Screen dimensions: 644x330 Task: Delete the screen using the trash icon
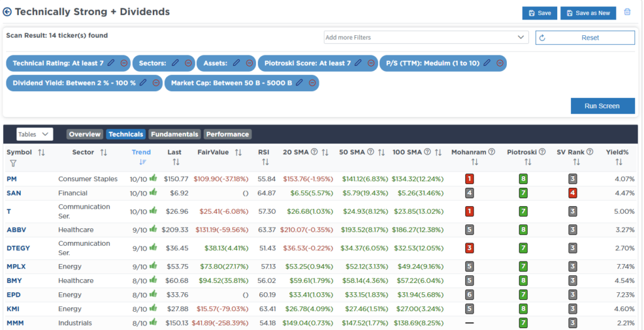[x=627, y=13]
